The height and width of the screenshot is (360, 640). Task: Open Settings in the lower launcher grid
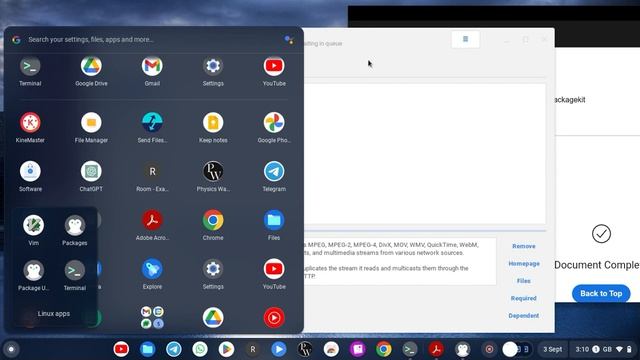pos(213,269)
